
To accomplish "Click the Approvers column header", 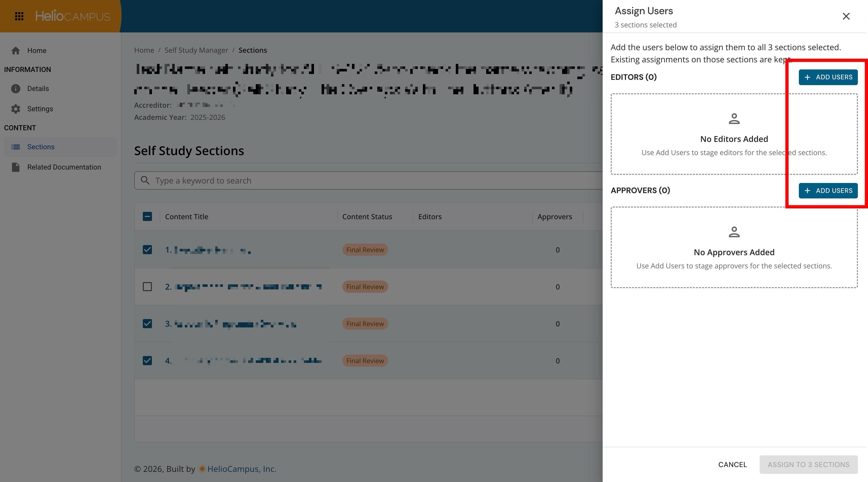I will 555,217.
